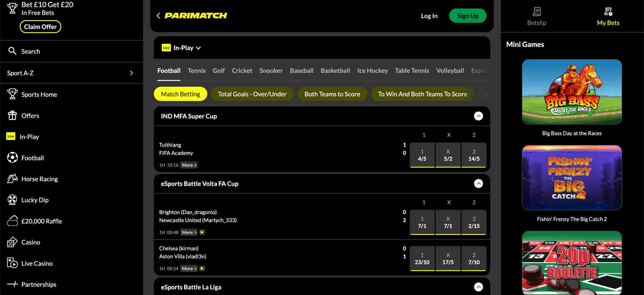Switch to the Football tab

169,71
